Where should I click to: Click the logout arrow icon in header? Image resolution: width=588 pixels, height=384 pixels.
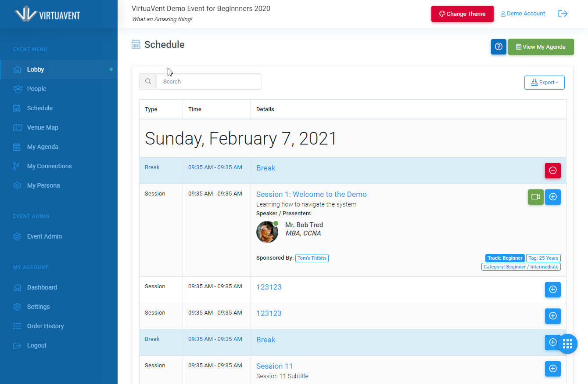(563, 14)
